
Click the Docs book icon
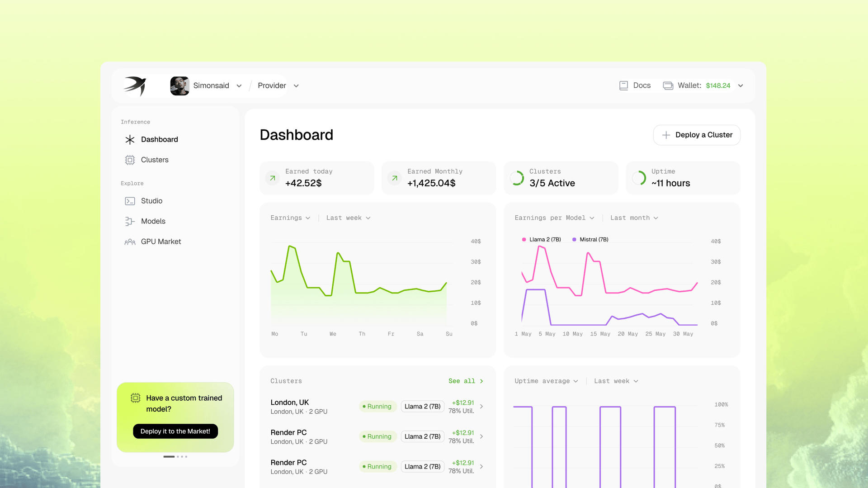click(623, 85)
